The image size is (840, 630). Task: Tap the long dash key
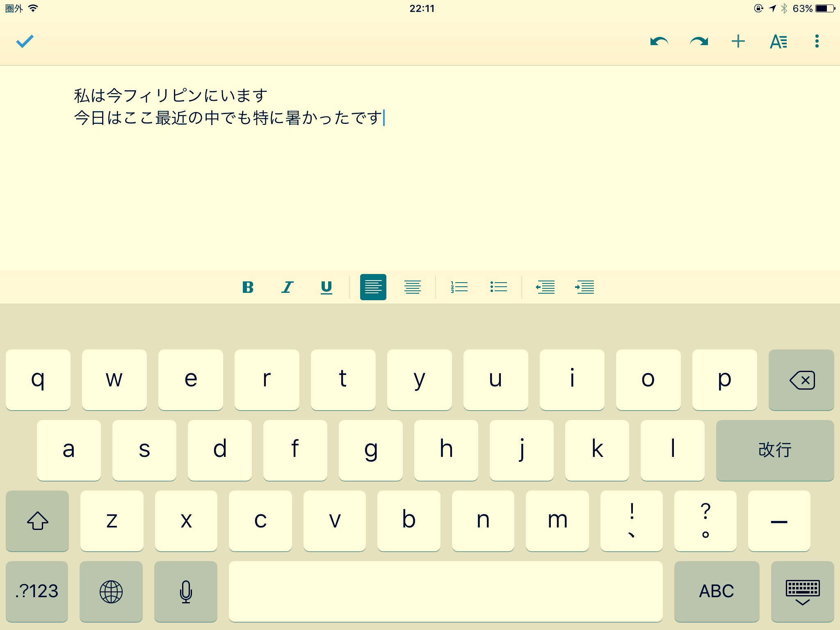click(779, 521)
